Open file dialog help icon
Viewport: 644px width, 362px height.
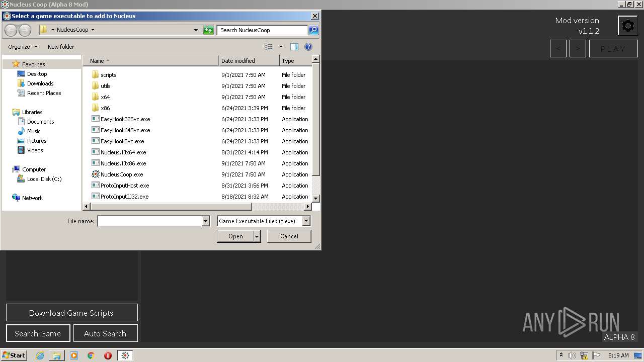(x=308, y=47)
